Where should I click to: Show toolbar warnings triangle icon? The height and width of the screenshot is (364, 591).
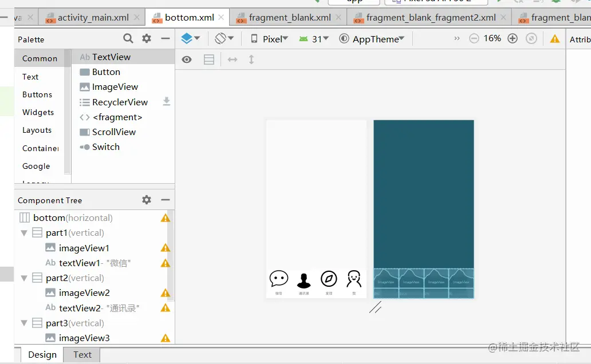click(x=555, y=38)
